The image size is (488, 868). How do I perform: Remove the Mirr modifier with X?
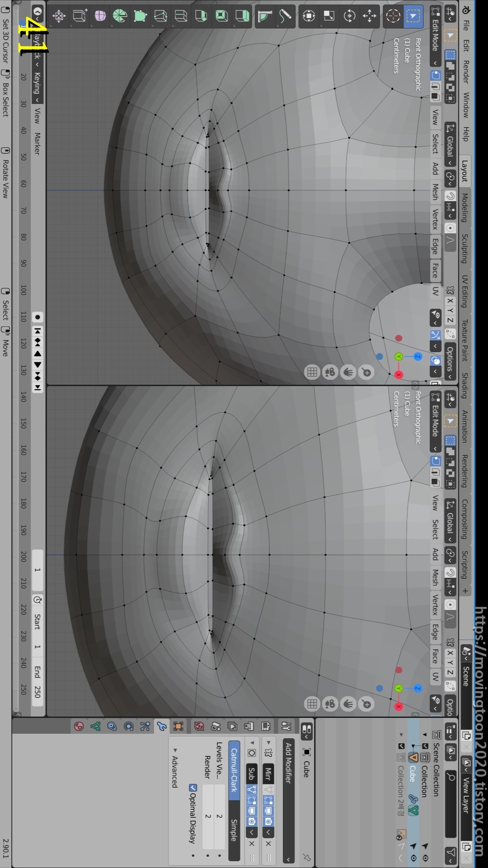click(x=268, y=844)
